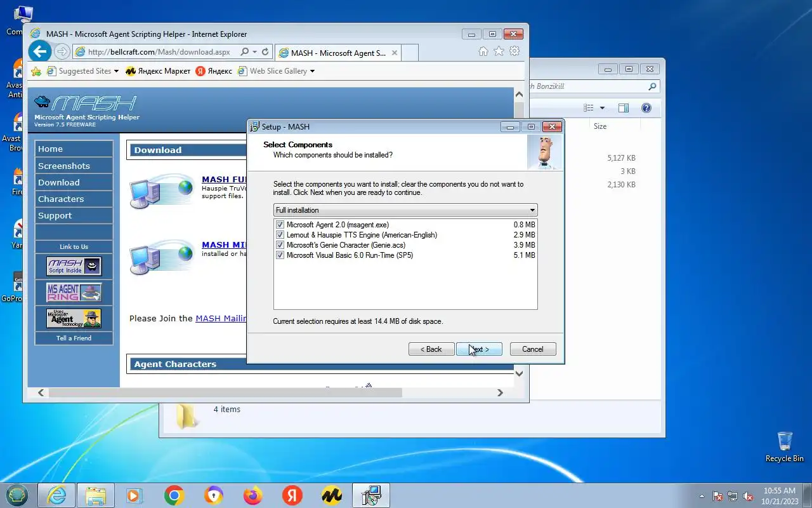Screen dimensions: 812x508
Task: Open IE Tools gear icon
Action: (x=514, y=51)
